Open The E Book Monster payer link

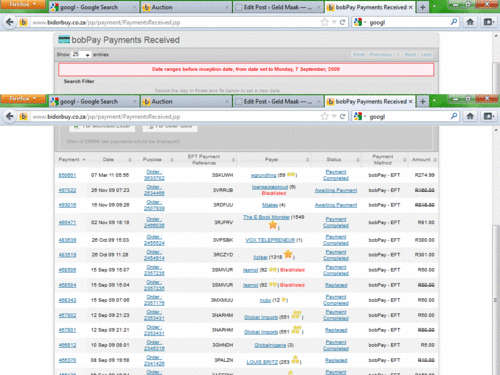tap(266, 217)
